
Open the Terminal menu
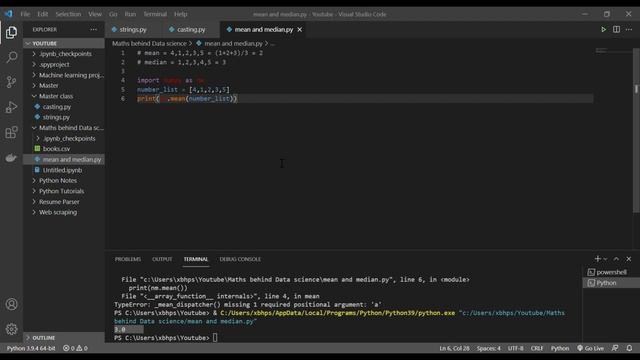pos(155,14)
